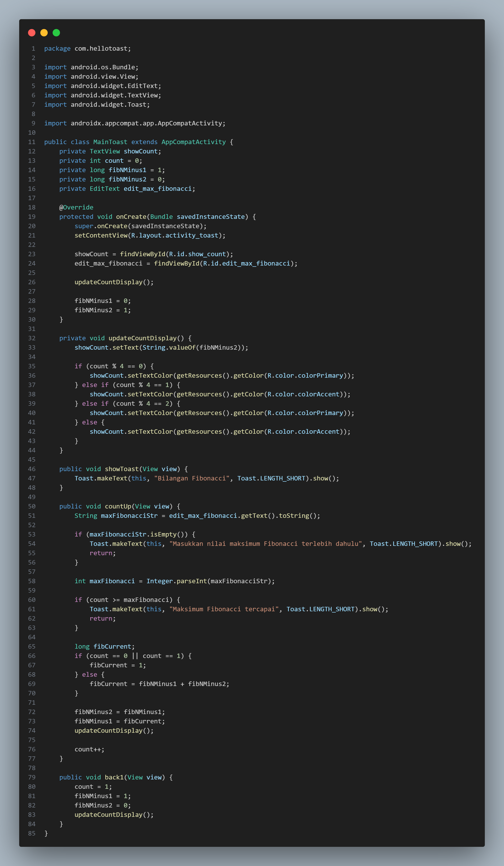Click the updateCountDisplay method declaration

point(143,338)
